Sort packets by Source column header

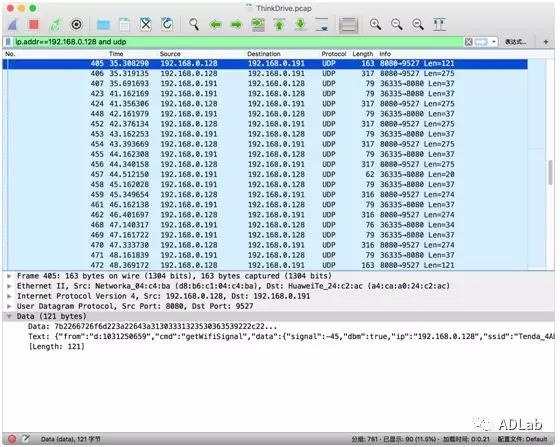point(170,54)
